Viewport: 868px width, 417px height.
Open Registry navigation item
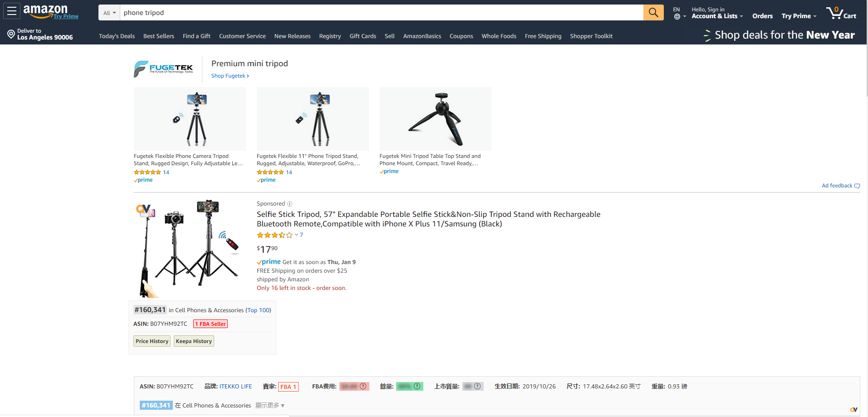tap(330, 36)
